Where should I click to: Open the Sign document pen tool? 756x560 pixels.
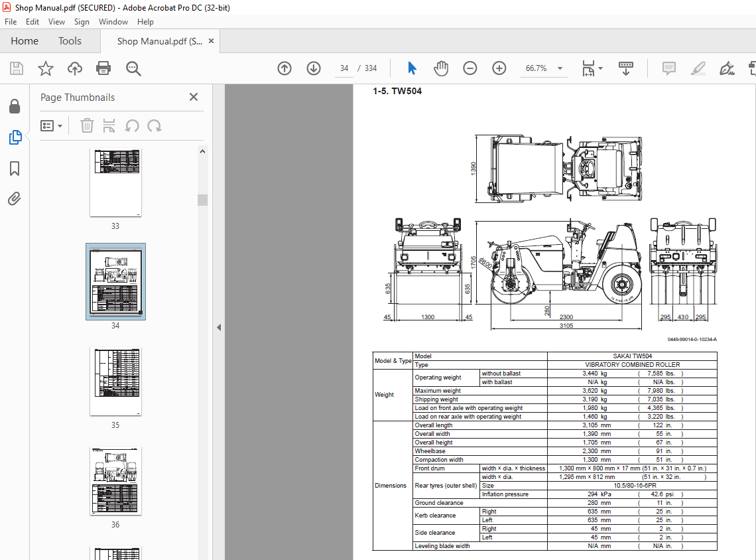(727, 68)
